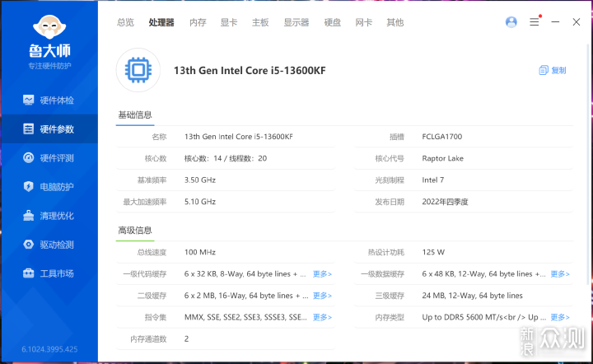
Task: Open 清理优化 cleanup broom icon
Action: [28, 216]
